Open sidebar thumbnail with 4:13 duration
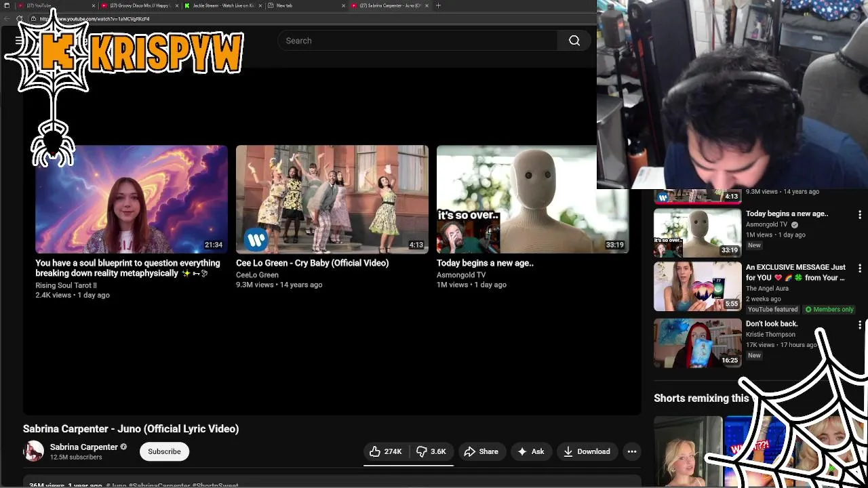 point(698,197)
